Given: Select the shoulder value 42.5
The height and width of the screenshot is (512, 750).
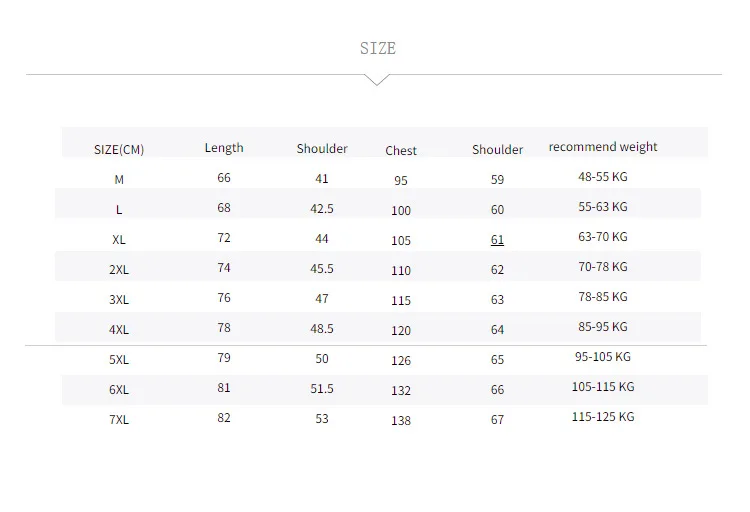Looking at the screenshot, I should point(322,209).
